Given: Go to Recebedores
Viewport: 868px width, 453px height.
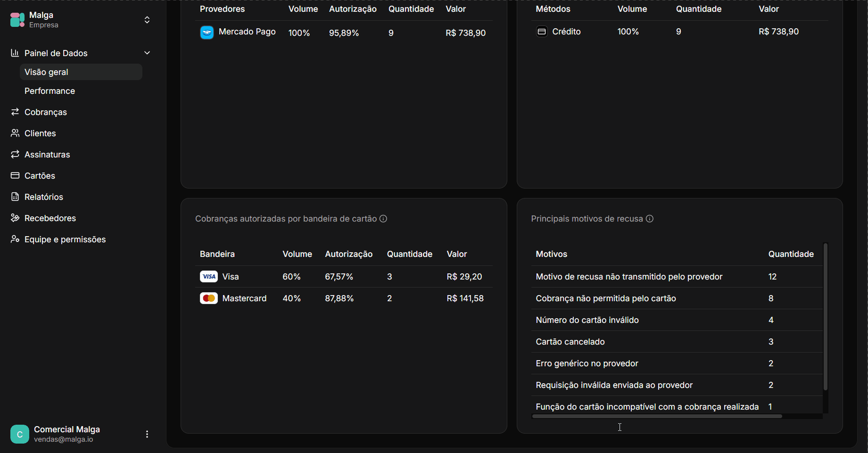Looking at the screenshot, I should tap(50, 218).
